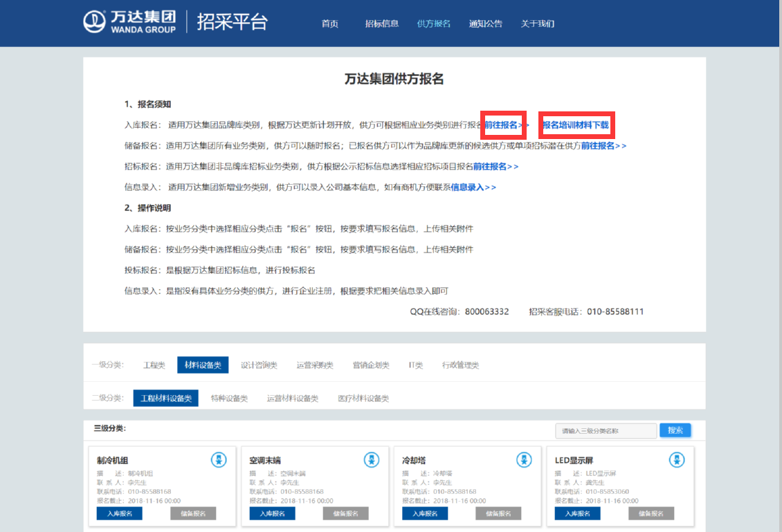
Task: Download 报名培训材料下载 link
Action: tap(576, 125)
